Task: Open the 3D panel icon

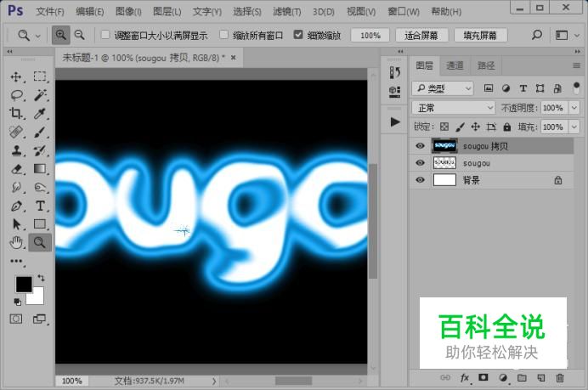Action: pos(394,91)
